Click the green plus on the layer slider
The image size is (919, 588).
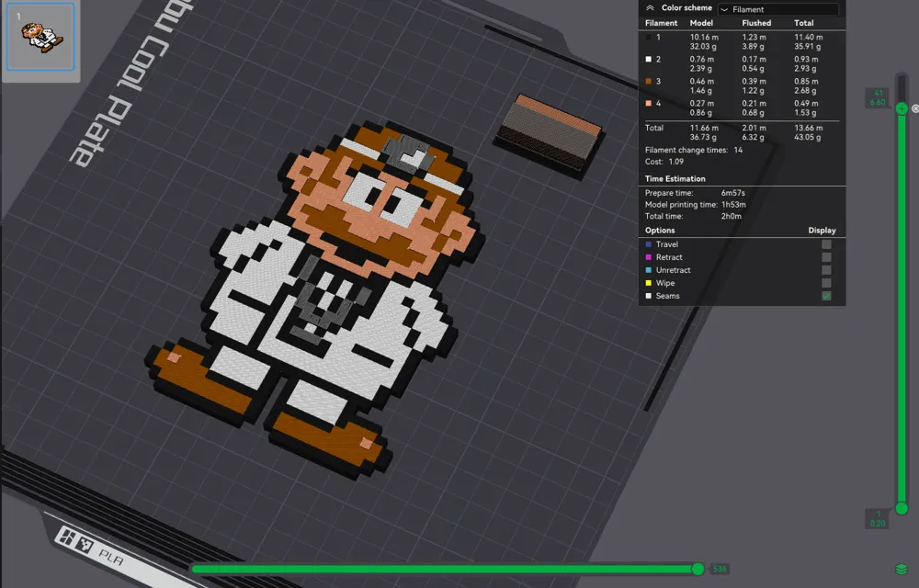click(901, 108)
